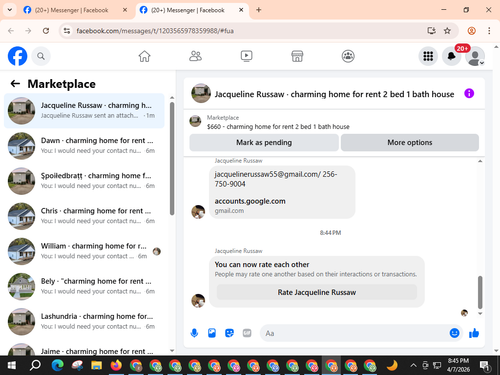The image size is (500, 375).
Task: Click Rate Jacqueline Russaw button
Action: point(317,292)
